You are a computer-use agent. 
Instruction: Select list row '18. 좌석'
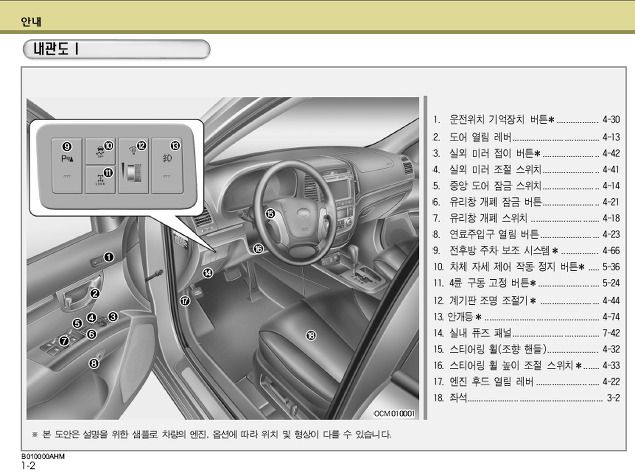tap(526, 398)
